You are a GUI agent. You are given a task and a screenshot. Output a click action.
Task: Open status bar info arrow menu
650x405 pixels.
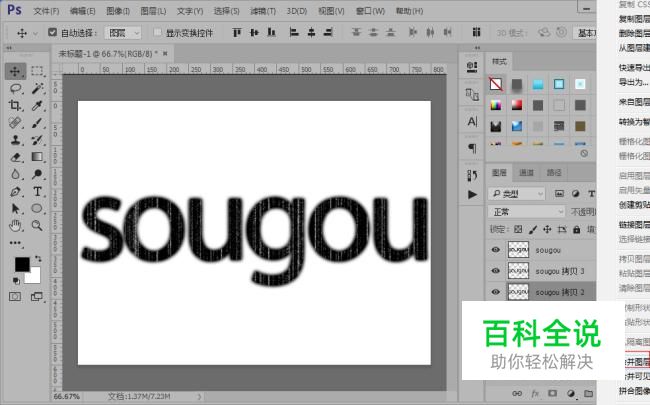[199, 397]
